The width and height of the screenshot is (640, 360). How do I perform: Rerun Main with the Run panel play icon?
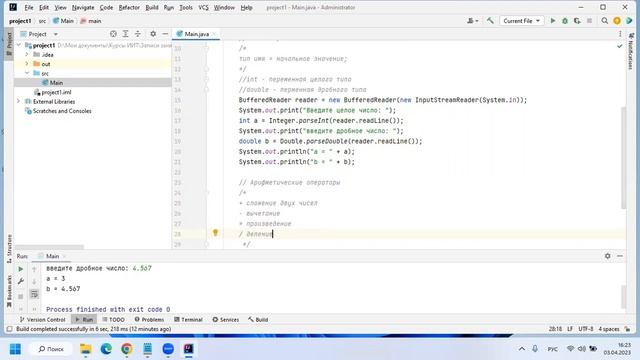click(x=20, y=269)
